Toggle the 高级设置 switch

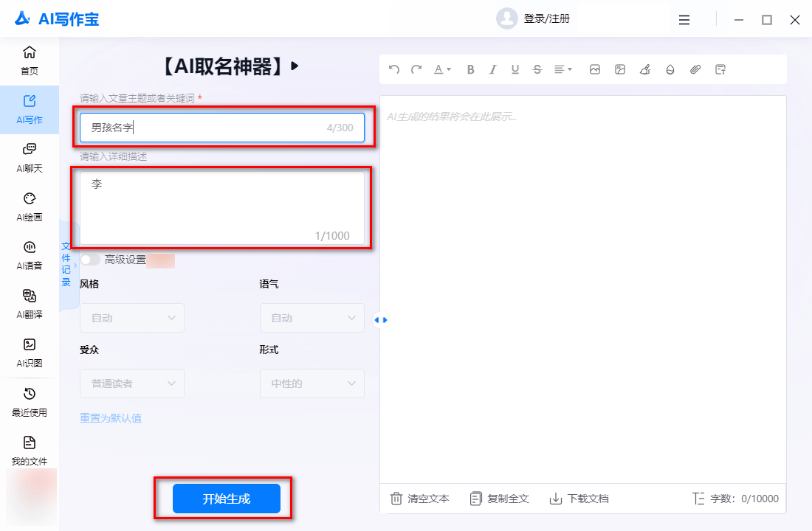point(90,260)
